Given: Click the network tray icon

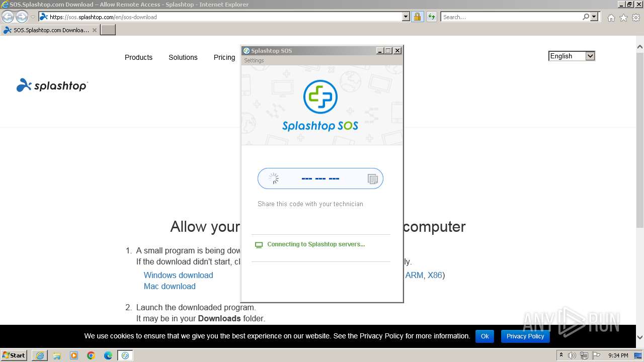Looking at the screenshot, I should [584, 355].
